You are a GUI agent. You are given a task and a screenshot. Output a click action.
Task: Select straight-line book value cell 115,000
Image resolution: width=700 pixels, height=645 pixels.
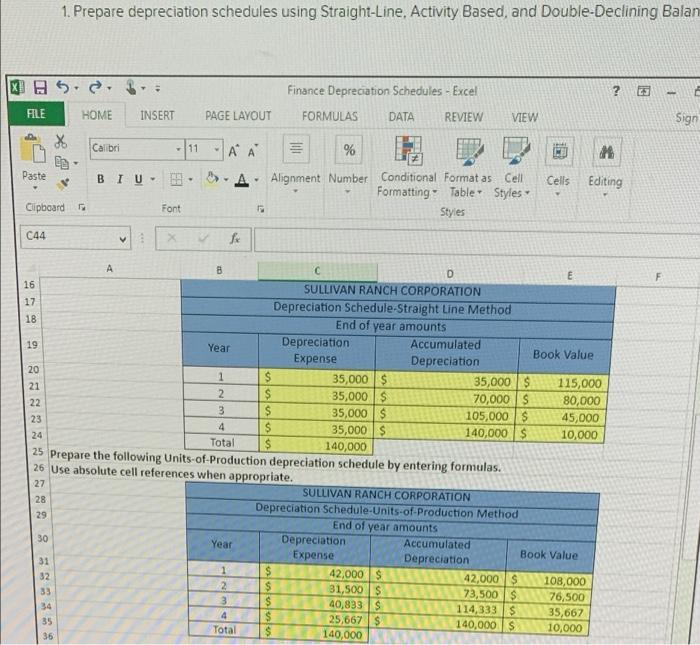click(x=562, y=383)
